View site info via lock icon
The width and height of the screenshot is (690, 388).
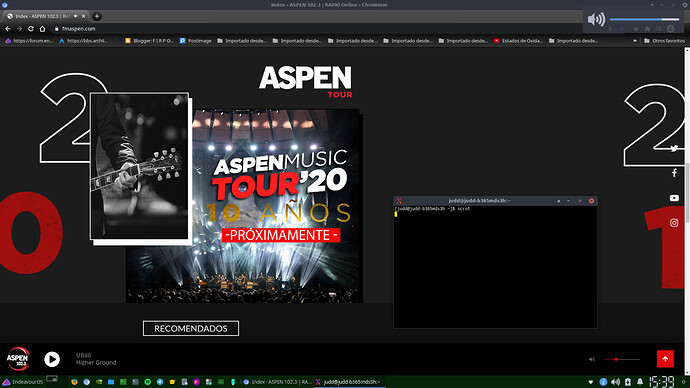point(56,29)
